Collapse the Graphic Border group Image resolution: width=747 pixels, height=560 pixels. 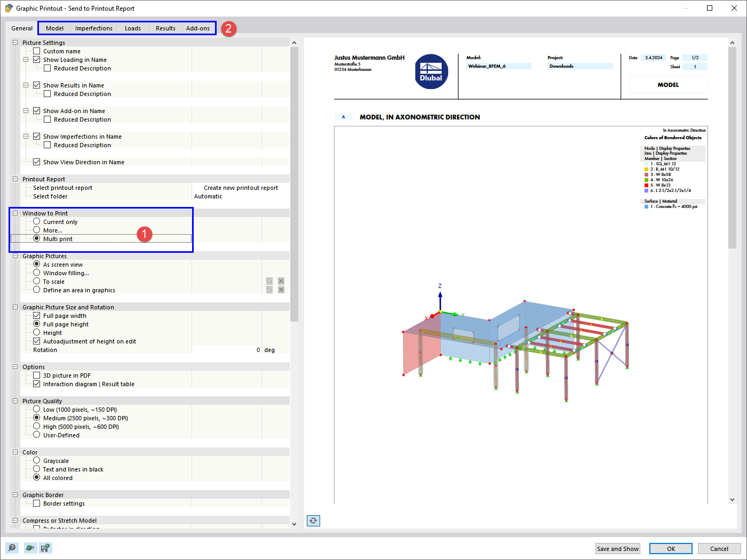15,495
